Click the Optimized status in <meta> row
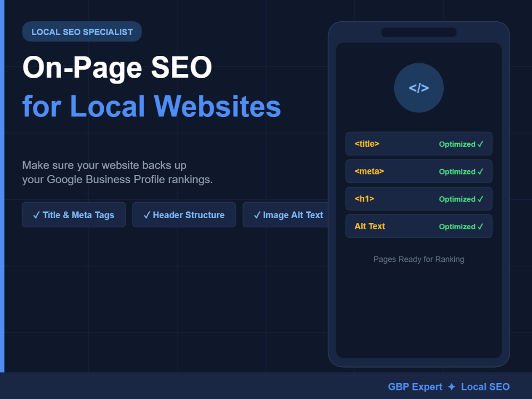This screenshot has width=532, height=399. (x=461, y=172)
